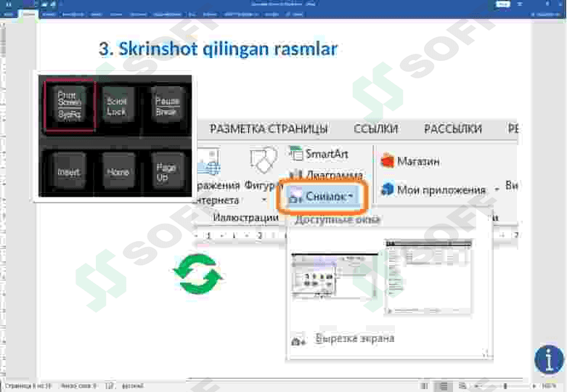The width and height of the screenshot is (567, 392).
Task: Change the language 'русский' in status bar
Action: point(133,386)
